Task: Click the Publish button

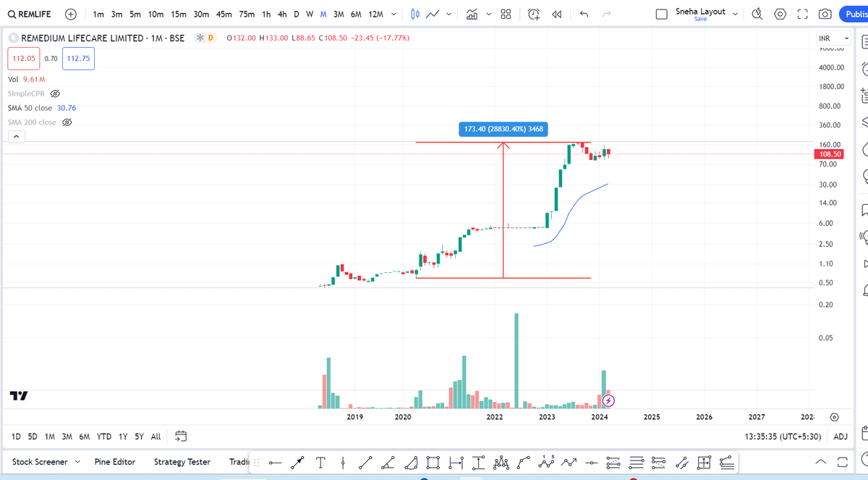Action: (x=854, y=14)
